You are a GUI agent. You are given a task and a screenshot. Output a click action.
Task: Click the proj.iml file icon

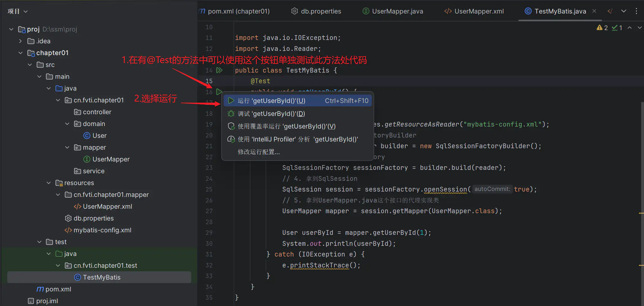31,301
